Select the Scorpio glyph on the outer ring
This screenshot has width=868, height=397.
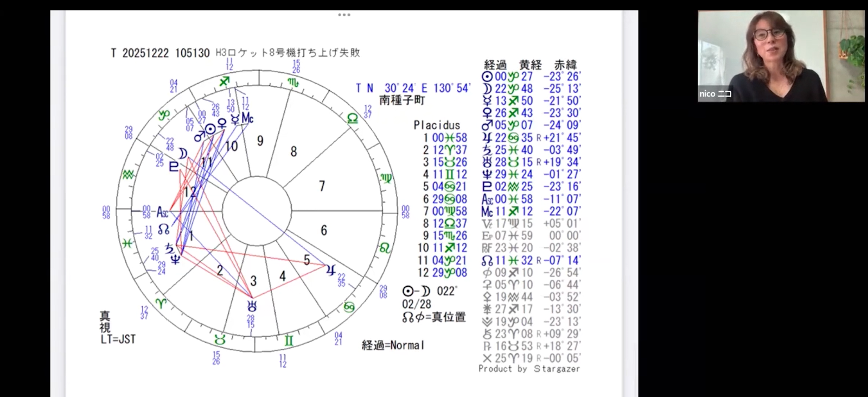pos(293,83)
